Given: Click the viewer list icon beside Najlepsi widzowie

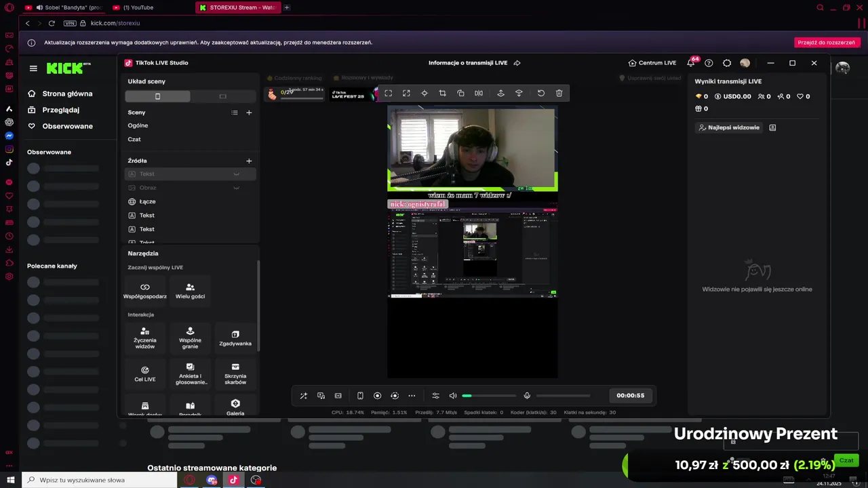Looking at the screenshot, I should point(772,127).
